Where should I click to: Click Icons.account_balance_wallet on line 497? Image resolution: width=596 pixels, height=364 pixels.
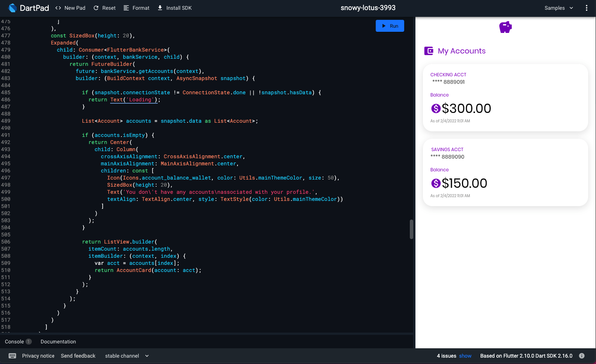(x=167, y=178)
